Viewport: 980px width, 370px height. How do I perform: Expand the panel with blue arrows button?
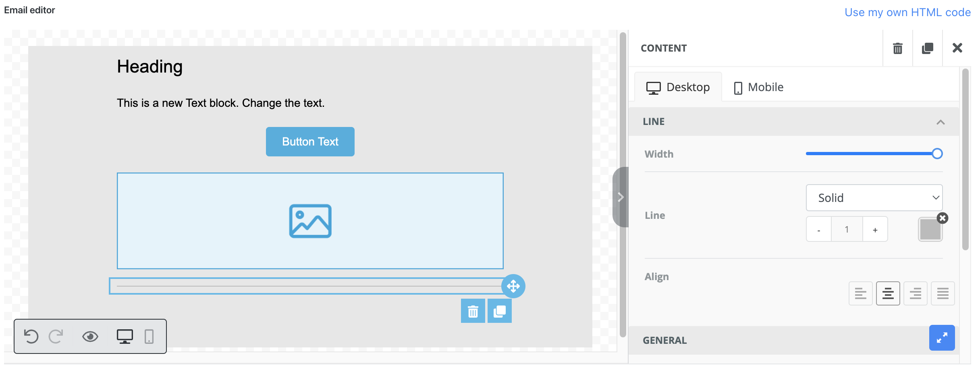pos(942,338)
